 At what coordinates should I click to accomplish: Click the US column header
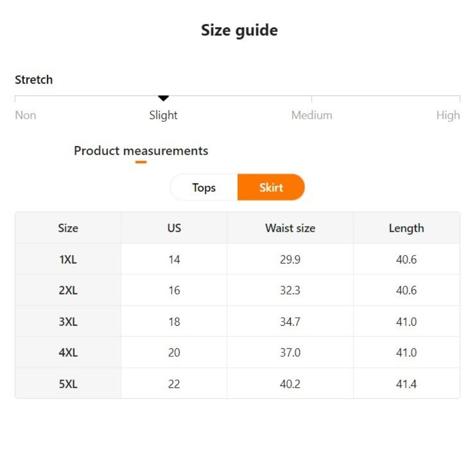[x=174, y=228]
